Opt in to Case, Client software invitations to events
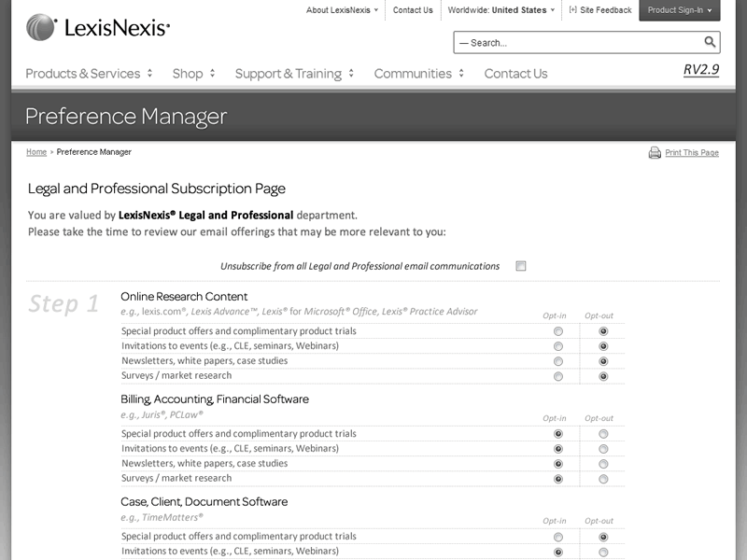Viewport: 747px width, 560px height. click(557, 553)
